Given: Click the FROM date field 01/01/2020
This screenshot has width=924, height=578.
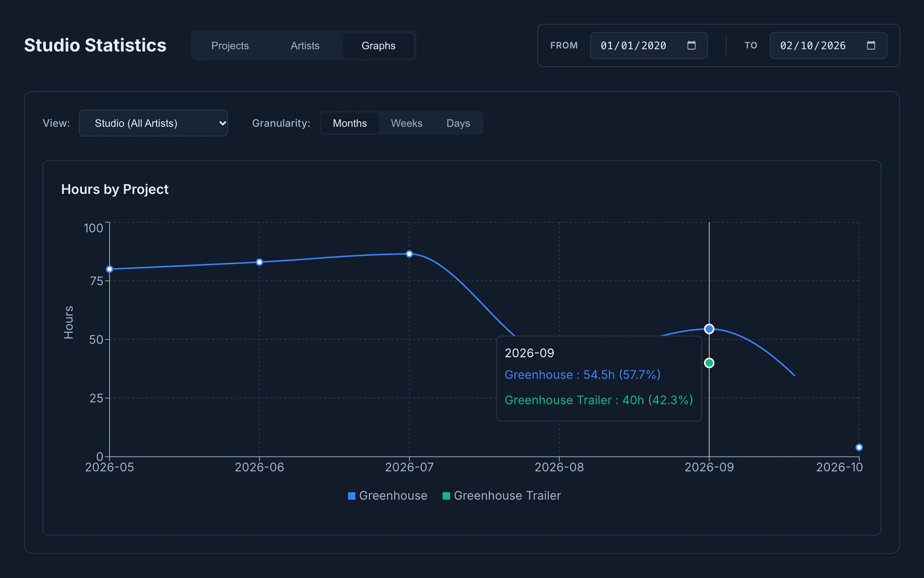Looking at the screenshot, I should 649,45.
